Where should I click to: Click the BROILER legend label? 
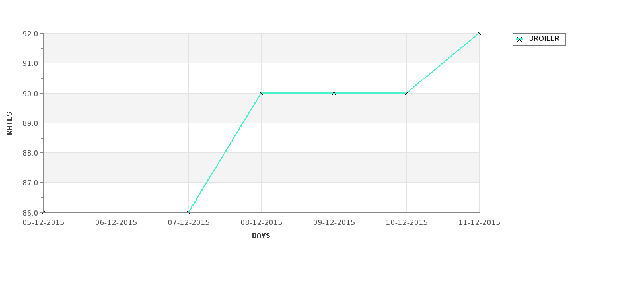pyautogui.click(x=544, y=38)
